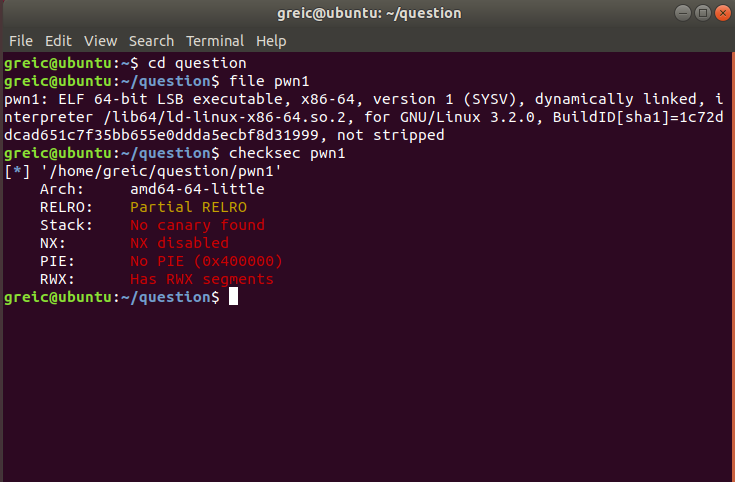This screenshot has width=735, height=482.
Task: Click the 'No canary found' text
Action: tap(197, 225)
